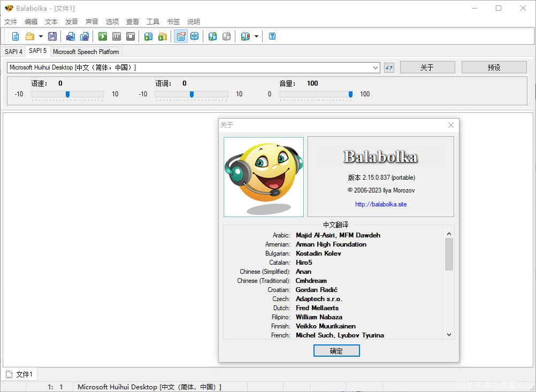Start reading aloud with green Play button
This screenshot has width=536, height=392.
click(x=103, y=36)
